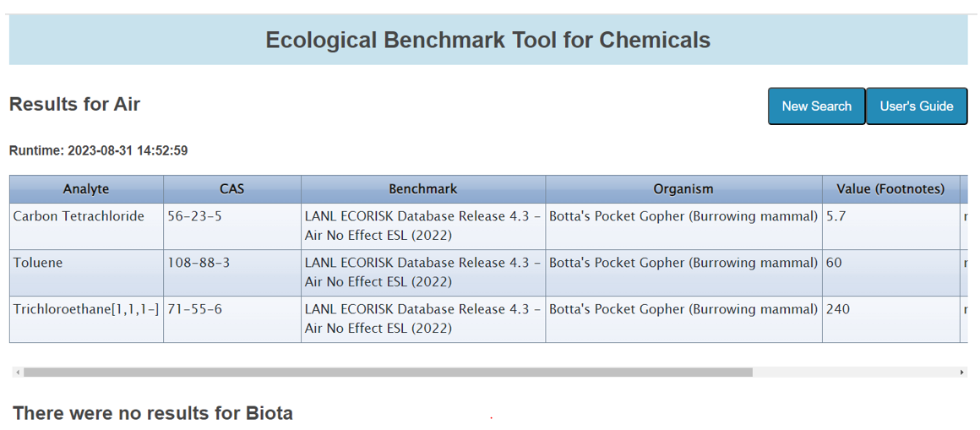
Task: Select the Carbon Tetrachloride analyte cell
Action: (x=79, y=216)
